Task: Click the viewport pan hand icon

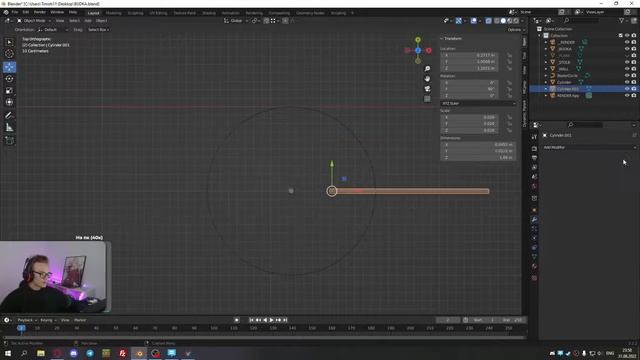Action: coord(427,78)
